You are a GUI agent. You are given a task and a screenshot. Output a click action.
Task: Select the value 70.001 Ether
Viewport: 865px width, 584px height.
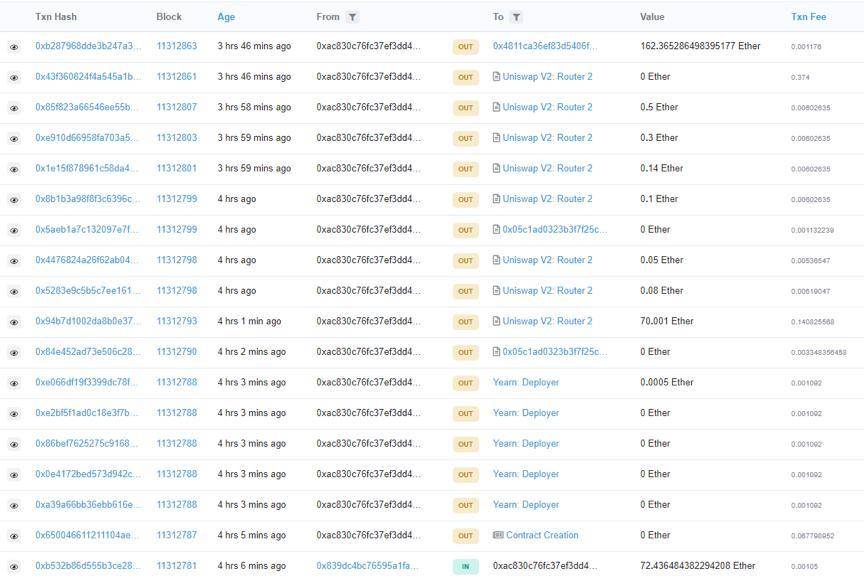click(666, 321)
